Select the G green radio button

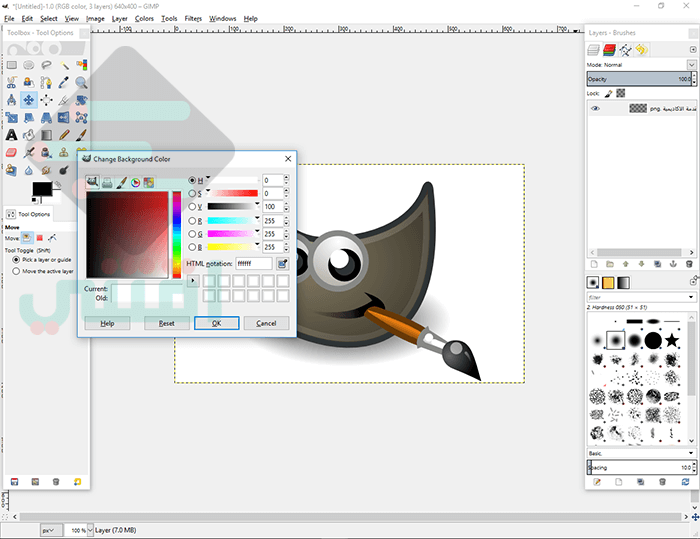click(x=192, y=234)
